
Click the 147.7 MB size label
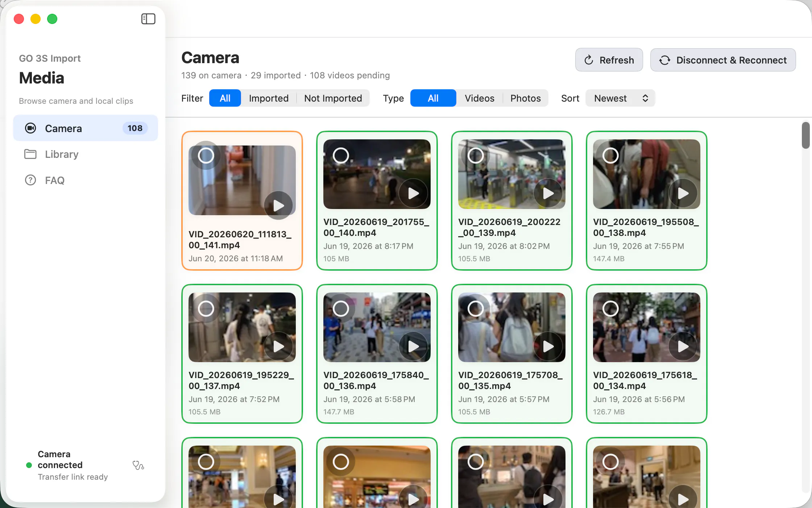(339, 412)
